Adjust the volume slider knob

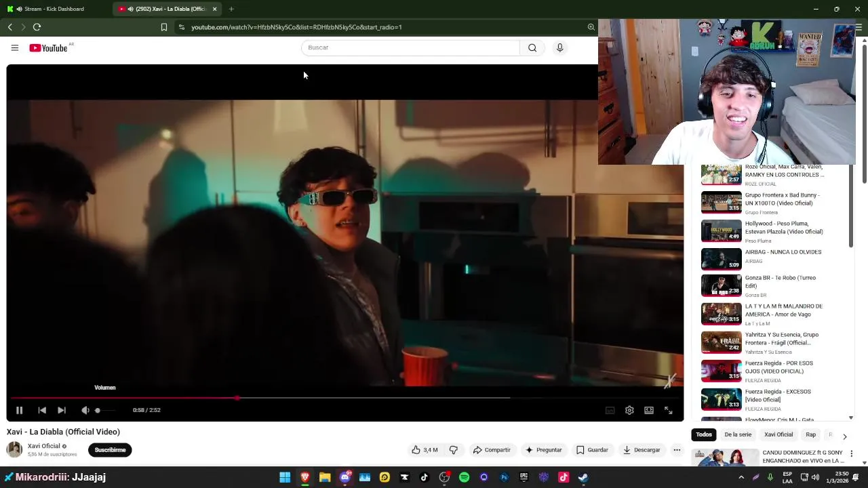[98, 410]
